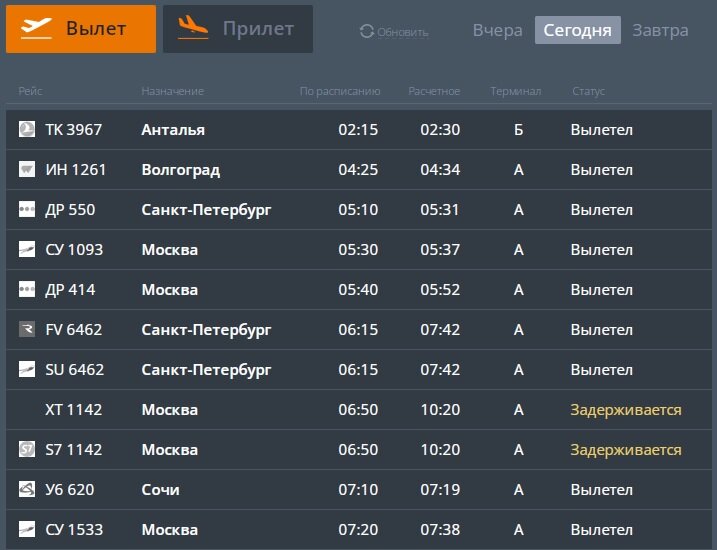Click the Aeroflot logo for СУ 1093

click(x=27, y=249)
